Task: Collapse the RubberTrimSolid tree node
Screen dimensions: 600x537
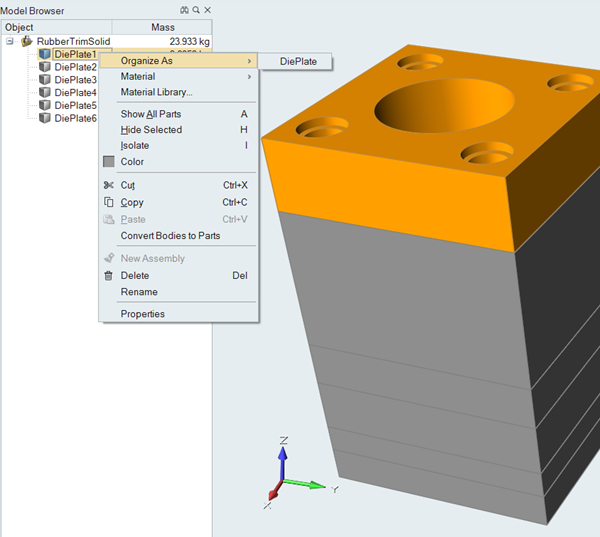Action: click(x=10, y=41)
